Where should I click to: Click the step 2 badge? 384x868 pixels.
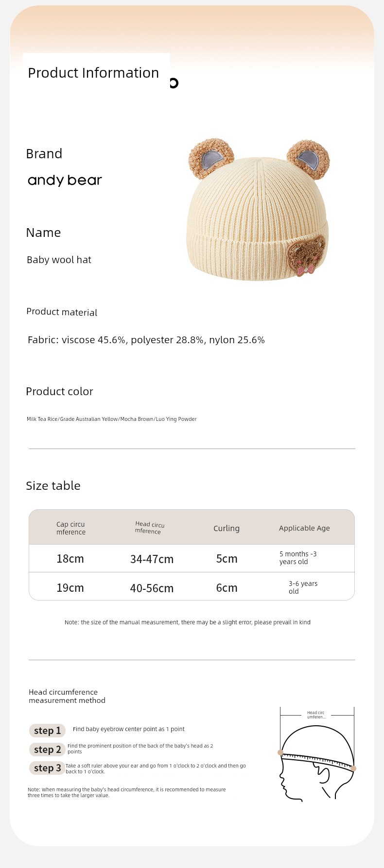tap(47, 750)
